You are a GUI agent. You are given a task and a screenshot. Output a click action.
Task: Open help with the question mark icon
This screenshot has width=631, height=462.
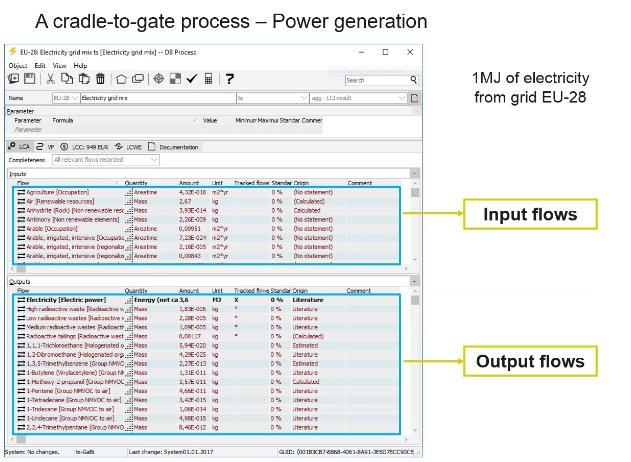point(229,78)
